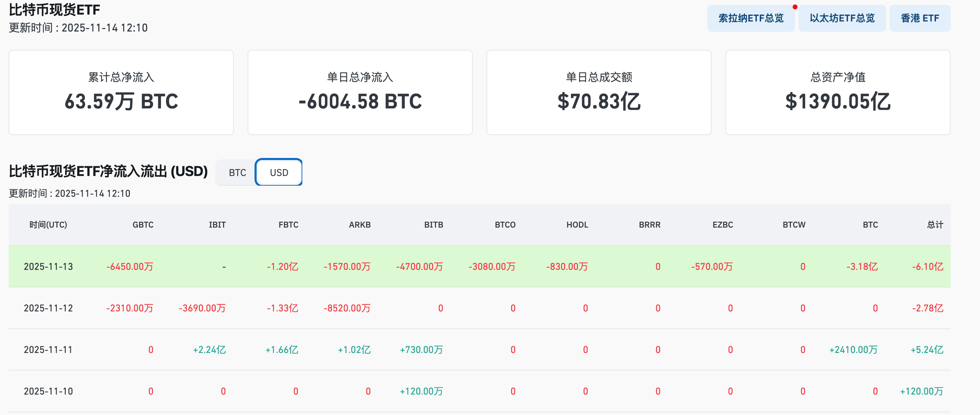Click the GBTC column header
This screenshot has height=415, width=980.
(x=143, y=224)
